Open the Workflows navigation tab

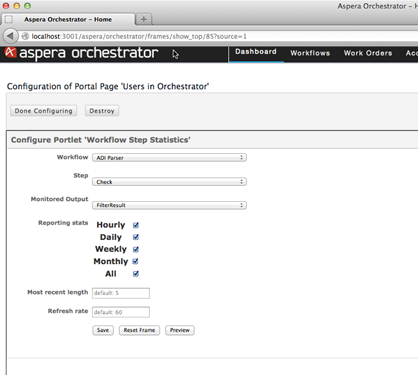310,53
